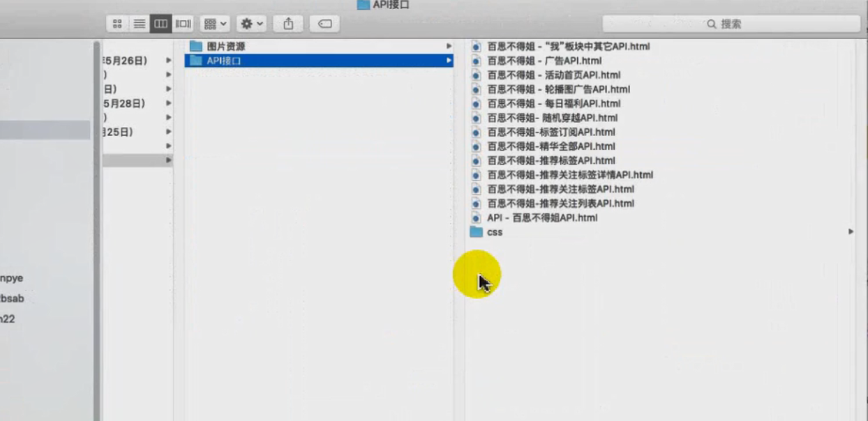This screenshot has height=421, width=868.
Task: Select 百思不得姐-推荐关注标签API.html
Action: pyautogui.click(x=561, y=189)
